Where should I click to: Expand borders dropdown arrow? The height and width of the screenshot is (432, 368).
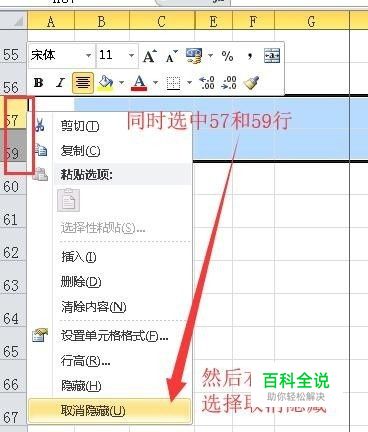point(189,82)
